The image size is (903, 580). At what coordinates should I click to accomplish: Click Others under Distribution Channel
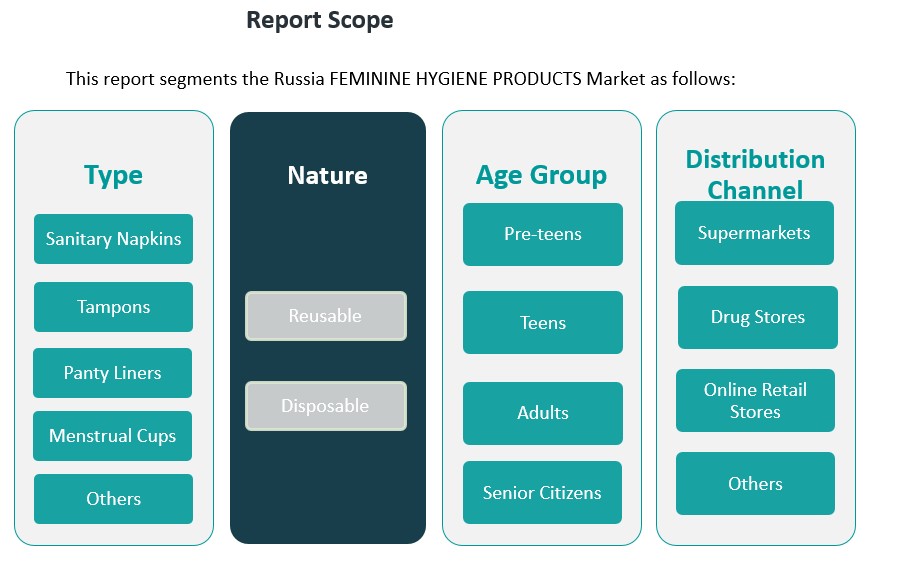coord(755,484)
